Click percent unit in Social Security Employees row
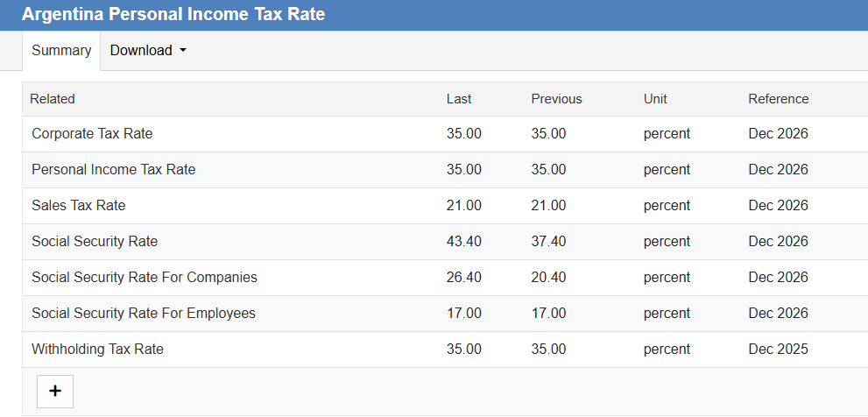Viewport: 868px width, 417px height. 667,314
